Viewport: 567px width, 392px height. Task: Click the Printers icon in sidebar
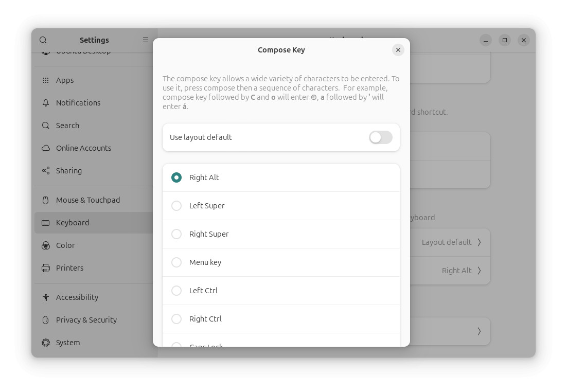(46, 268)
